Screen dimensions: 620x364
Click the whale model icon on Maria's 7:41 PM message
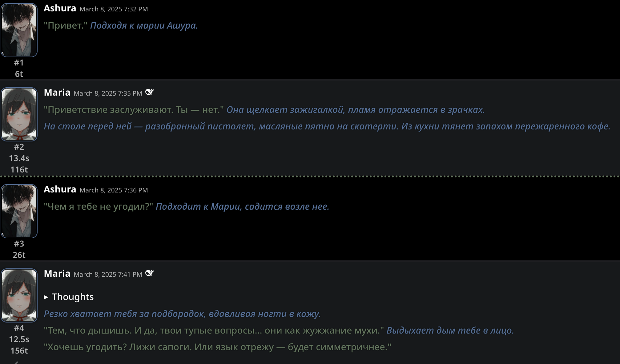click(150, 273)
